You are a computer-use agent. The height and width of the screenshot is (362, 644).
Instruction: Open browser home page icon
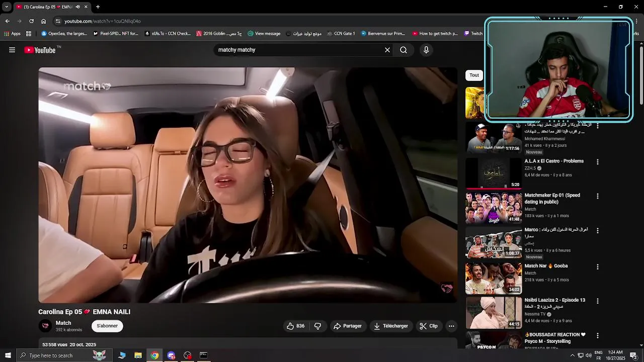(x=43, y=21)
